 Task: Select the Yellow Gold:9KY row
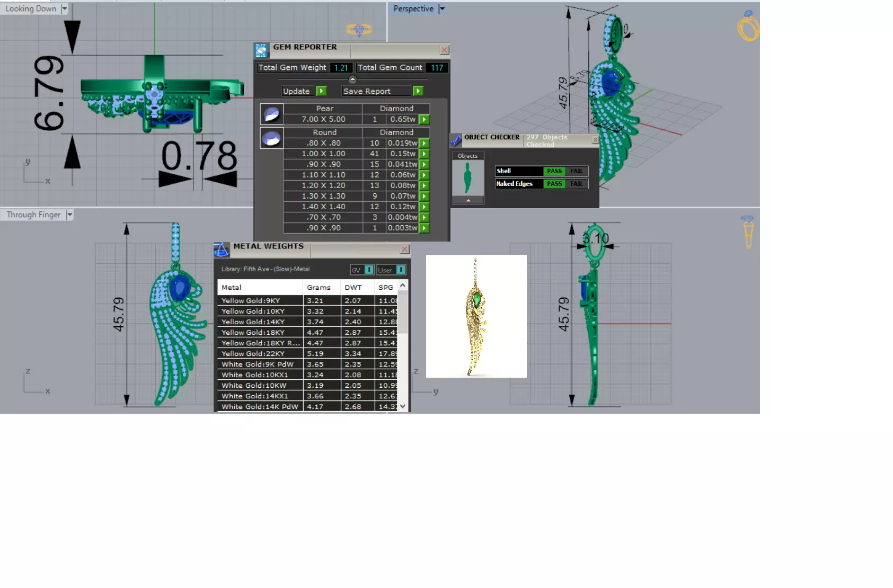click(x=307, y=300)
